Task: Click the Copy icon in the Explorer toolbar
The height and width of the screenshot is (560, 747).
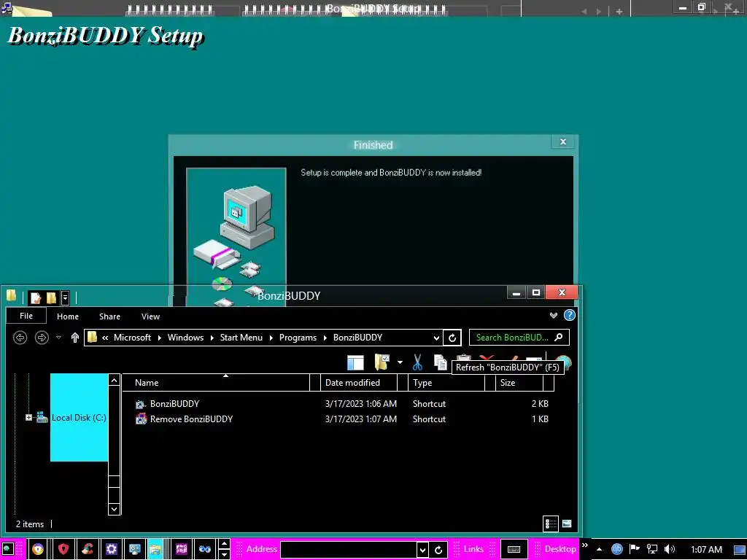Action: (x=441, y=362)
